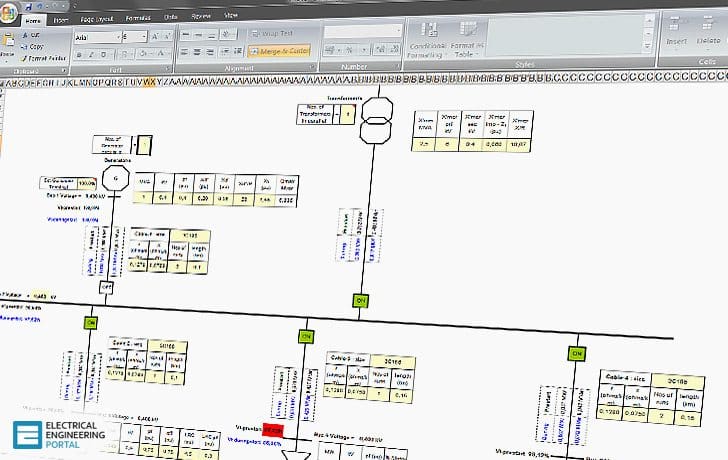The width and height of the screenshot is (728, 460).
Task: Switch to the Insert ribbon tab
Action: pos(61,20)
